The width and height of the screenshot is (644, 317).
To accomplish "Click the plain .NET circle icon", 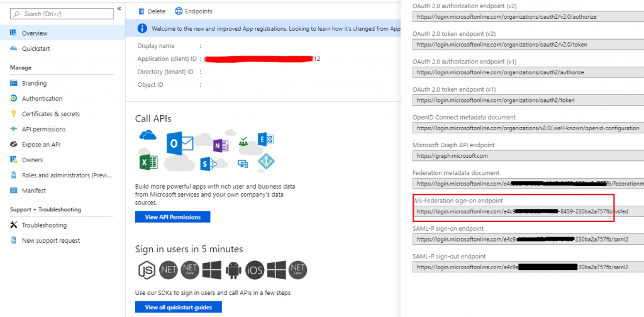I will tap(169, 270).
